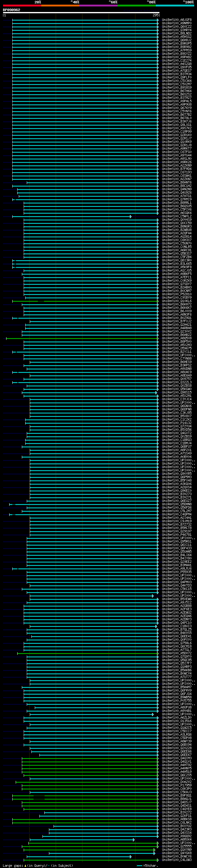Open the UniRef100_Q29197 entry

click(x=176, y=531)
